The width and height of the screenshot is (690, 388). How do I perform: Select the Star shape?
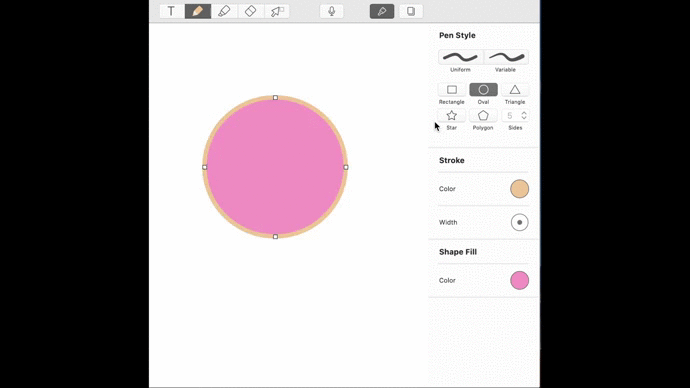[x=451, y=115]
